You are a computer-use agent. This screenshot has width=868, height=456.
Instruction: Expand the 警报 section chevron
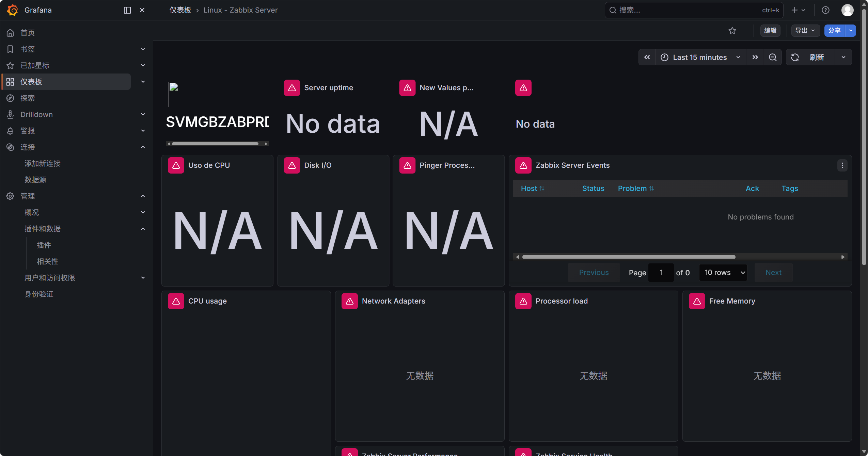pyautogui.click(x=143, y=131)
